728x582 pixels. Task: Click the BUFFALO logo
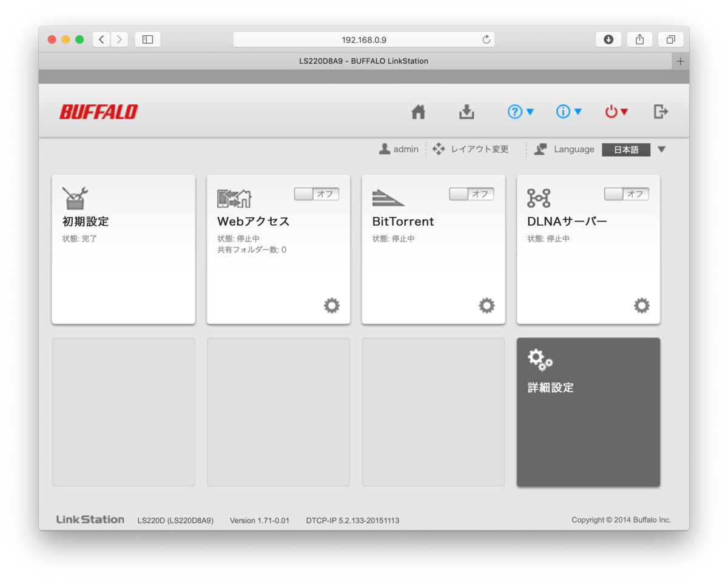(98, 112)
